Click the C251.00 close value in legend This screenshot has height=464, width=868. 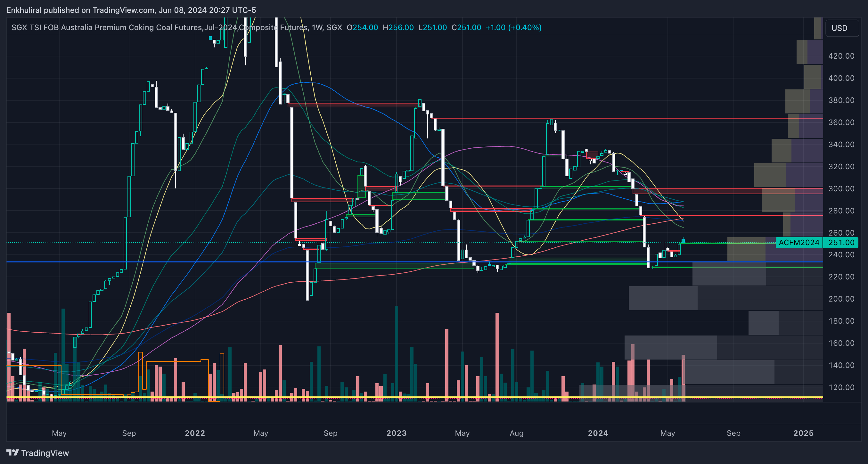[x=466, y=27]
